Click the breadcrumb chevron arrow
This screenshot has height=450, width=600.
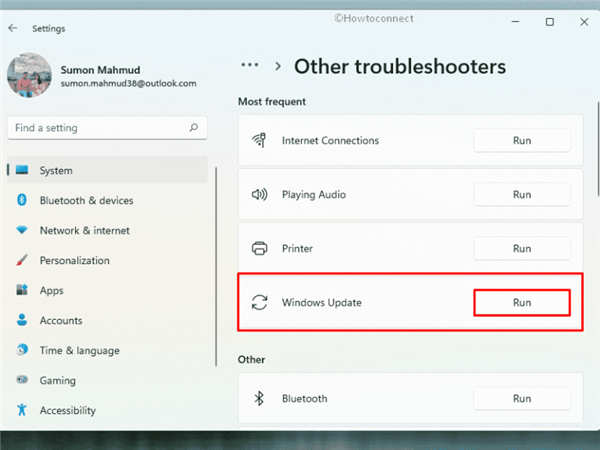pos(278,66)
